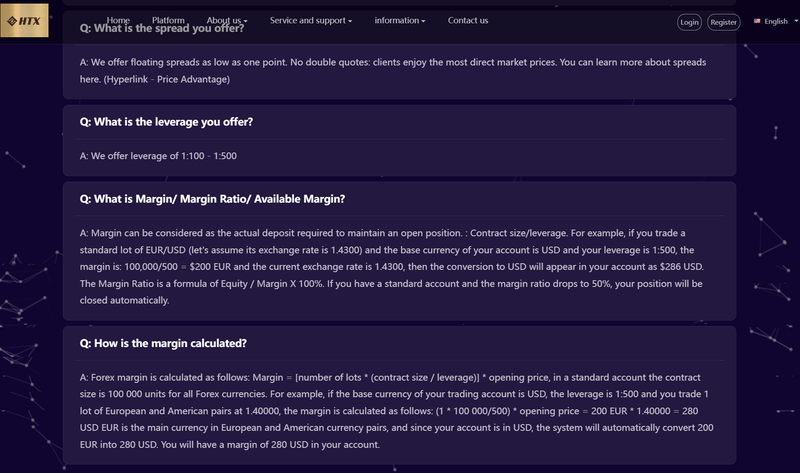The image size is (800, 473).
Task: Collapse the Margin Ratio question header
Action: (x=212, y=199)
